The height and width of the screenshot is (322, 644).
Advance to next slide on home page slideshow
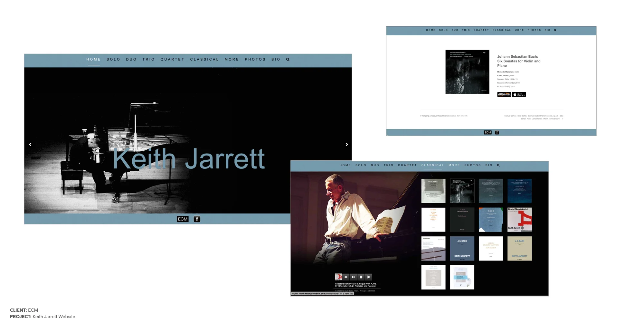347,145
